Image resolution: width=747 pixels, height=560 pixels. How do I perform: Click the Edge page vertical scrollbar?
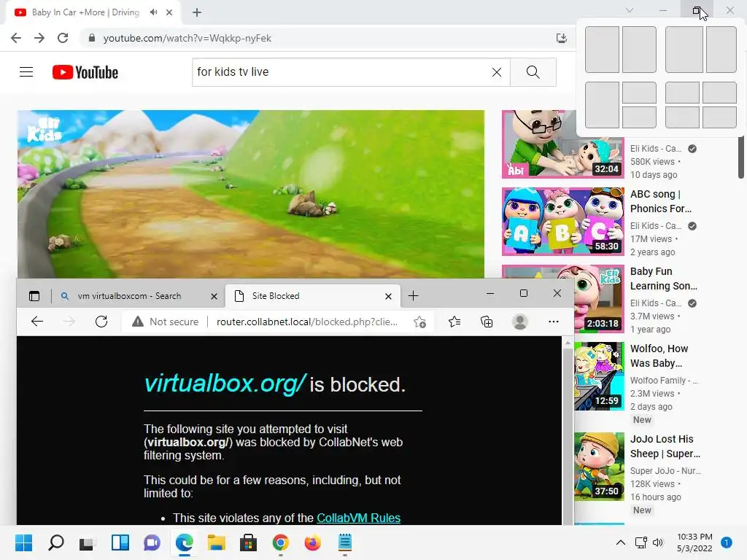click(x=568, y=435)
